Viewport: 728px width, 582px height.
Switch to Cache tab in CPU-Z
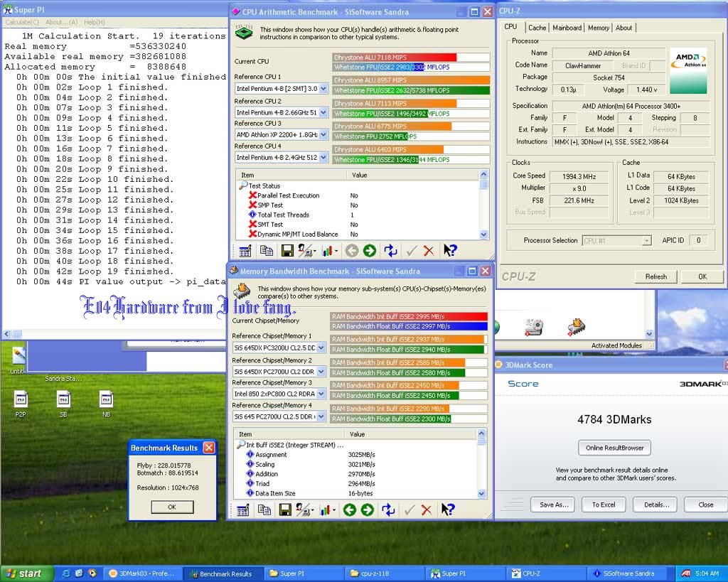537,28
